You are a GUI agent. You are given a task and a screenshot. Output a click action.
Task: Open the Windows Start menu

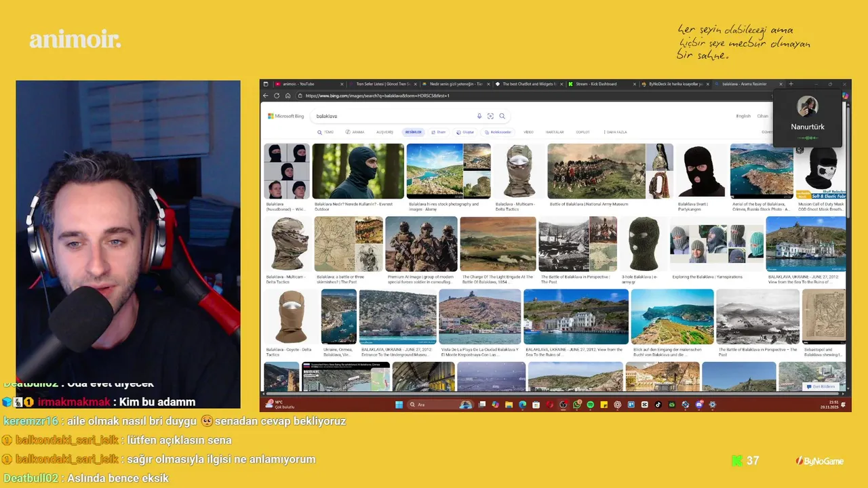click(399, 405)
